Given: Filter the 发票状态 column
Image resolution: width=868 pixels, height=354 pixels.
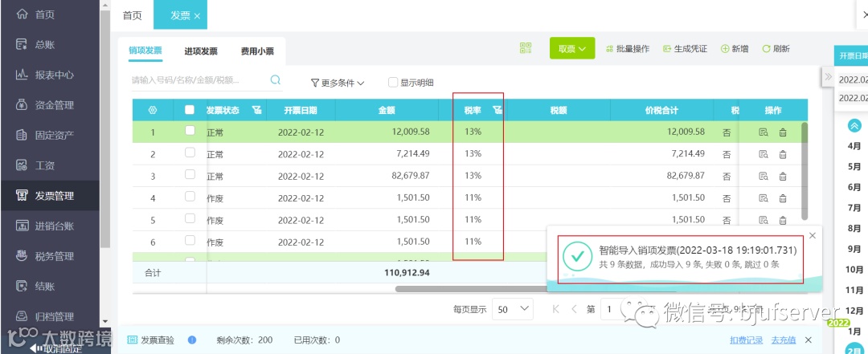Looking at the screenshot, I should pos(256,110).
